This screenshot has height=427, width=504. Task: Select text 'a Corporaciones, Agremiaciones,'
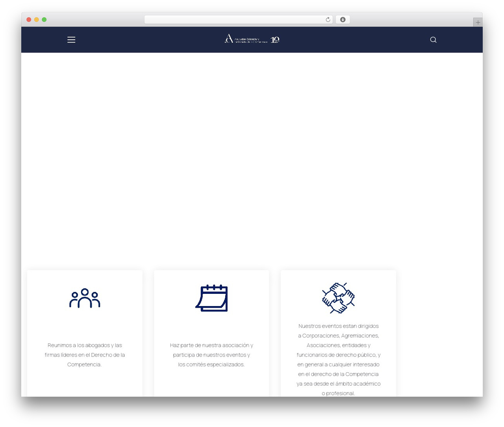pos(339,336)
